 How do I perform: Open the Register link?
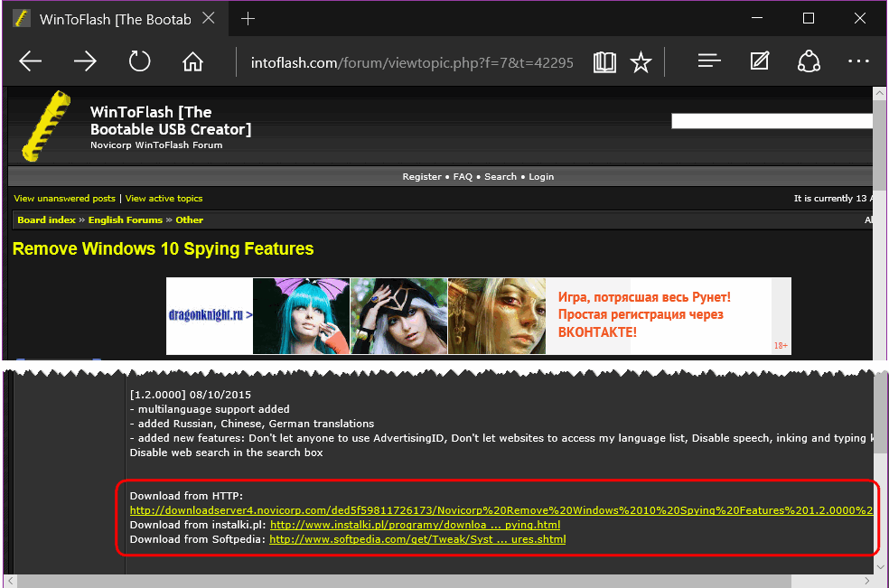[422, 177]
